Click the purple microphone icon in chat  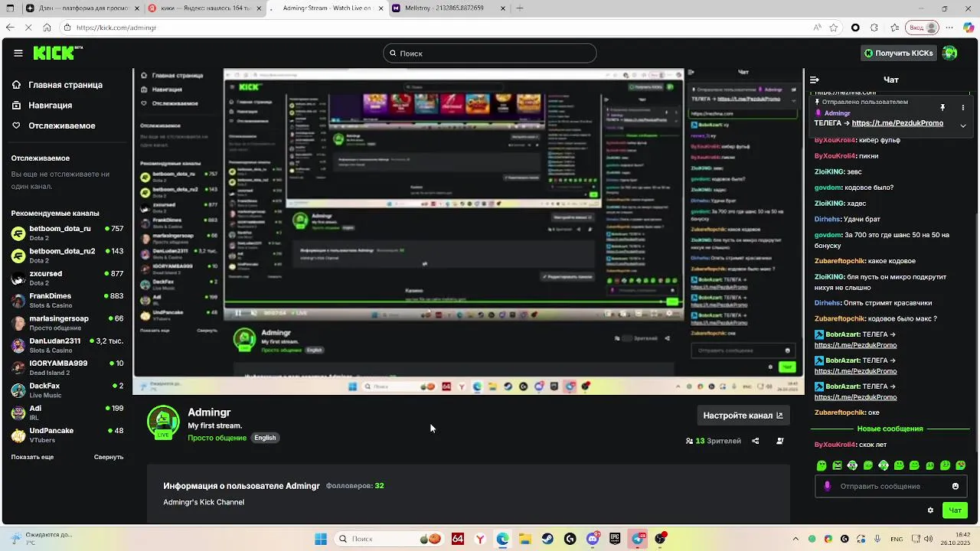pyautogui.click(x=827, y=486)
